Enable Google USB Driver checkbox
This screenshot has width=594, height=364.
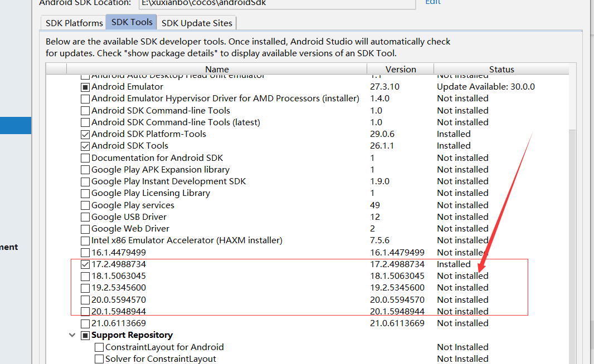click(85, 217)
